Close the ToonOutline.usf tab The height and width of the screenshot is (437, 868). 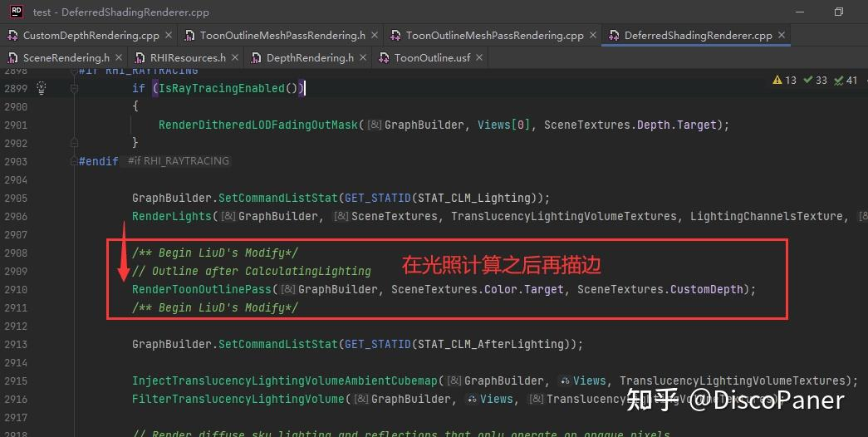(478, 57)
